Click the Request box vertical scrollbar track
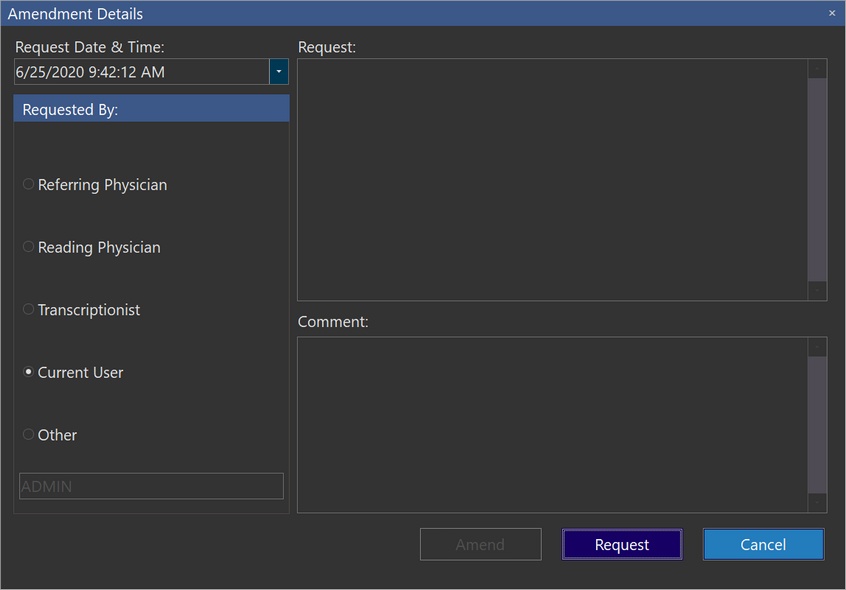 tap(817, 180)
